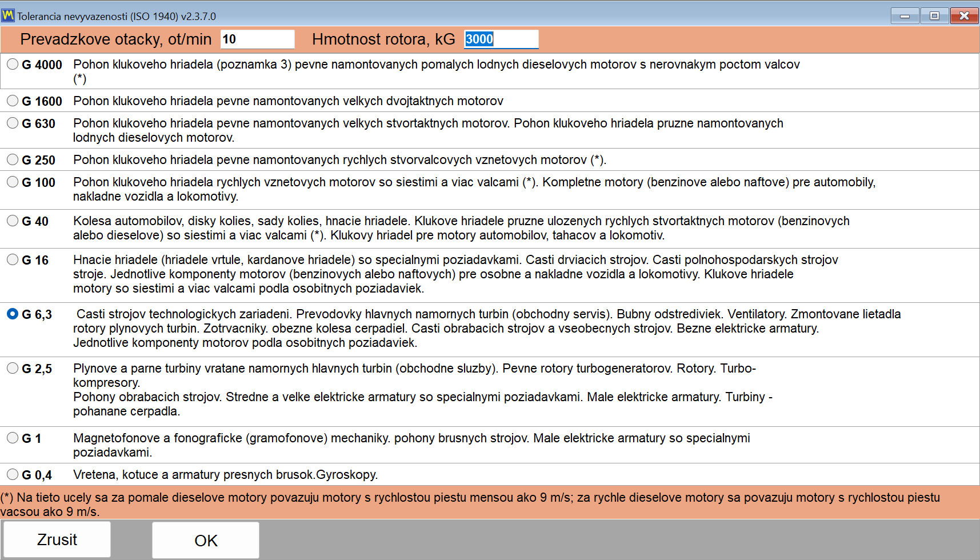Select the G 250 radio option
Screen dimensions: 980x560
(x=13, y=160)
